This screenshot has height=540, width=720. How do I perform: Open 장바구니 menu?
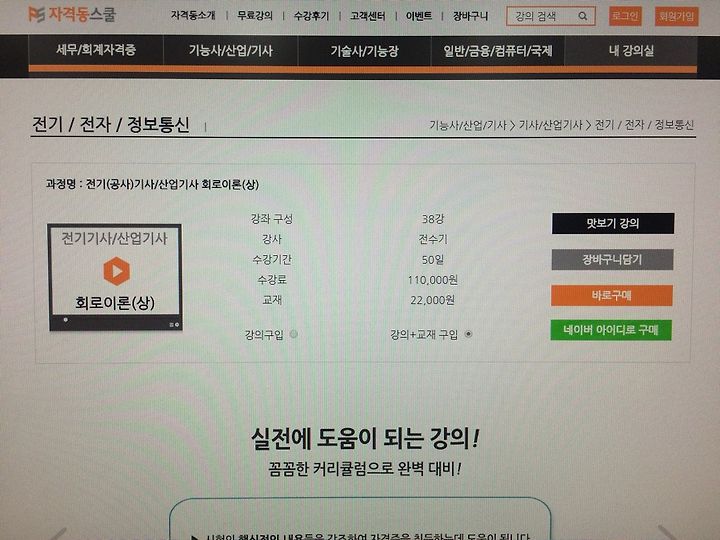coord(470,16)
